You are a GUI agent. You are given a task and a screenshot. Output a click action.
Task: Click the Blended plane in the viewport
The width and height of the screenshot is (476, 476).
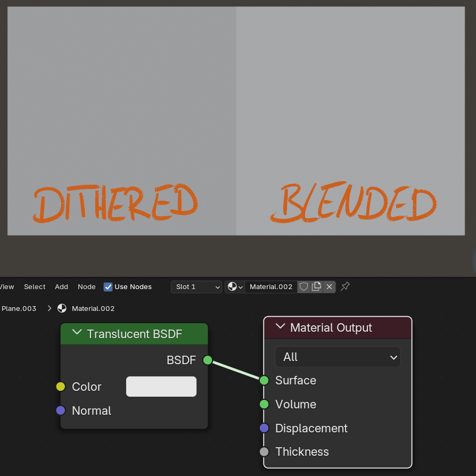pyautogui.click(x=350, y=121)
